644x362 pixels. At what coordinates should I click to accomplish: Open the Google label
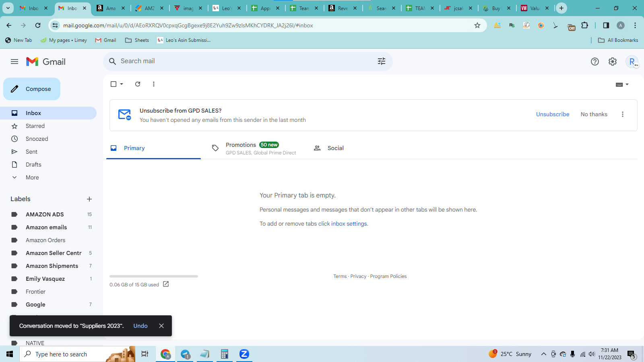click(x=48, y=304)
